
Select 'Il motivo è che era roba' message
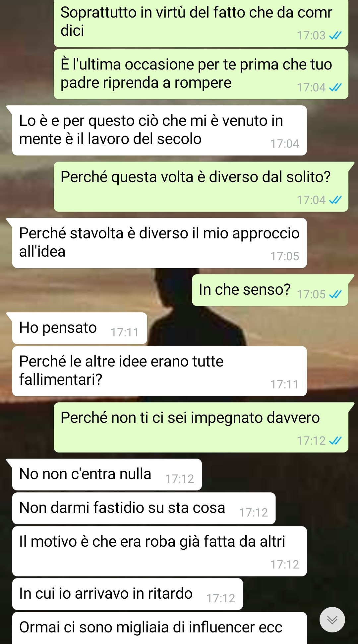tap(159, 551)
